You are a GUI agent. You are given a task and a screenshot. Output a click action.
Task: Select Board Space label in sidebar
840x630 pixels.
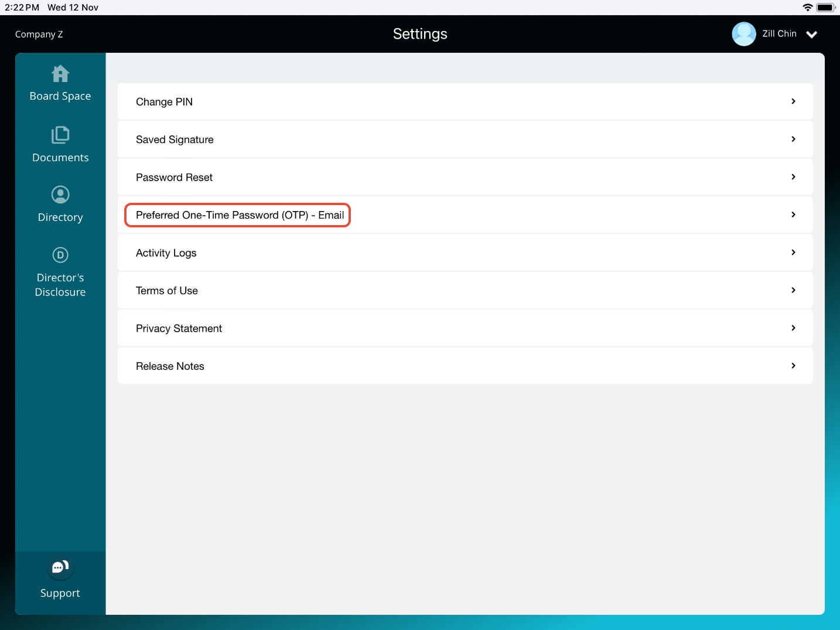click(60, 96)
